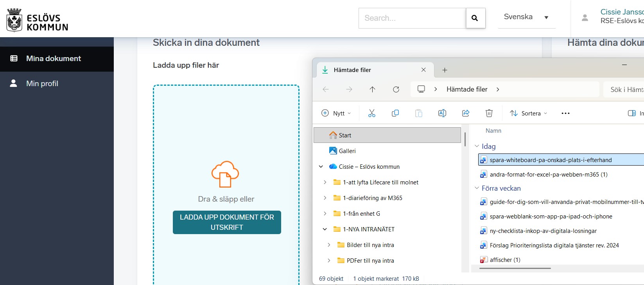Open a new Explorer tab with plus

coord(445,70)
